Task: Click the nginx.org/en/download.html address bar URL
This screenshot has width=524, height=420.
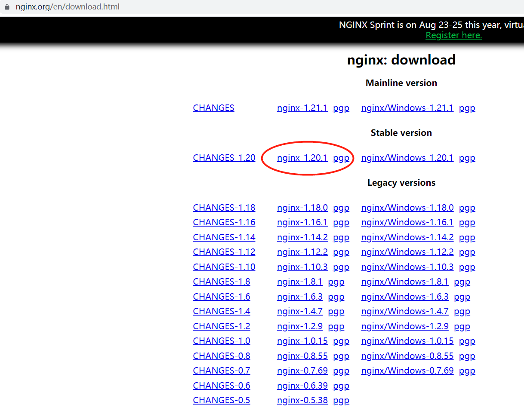Action: (68, 7)
